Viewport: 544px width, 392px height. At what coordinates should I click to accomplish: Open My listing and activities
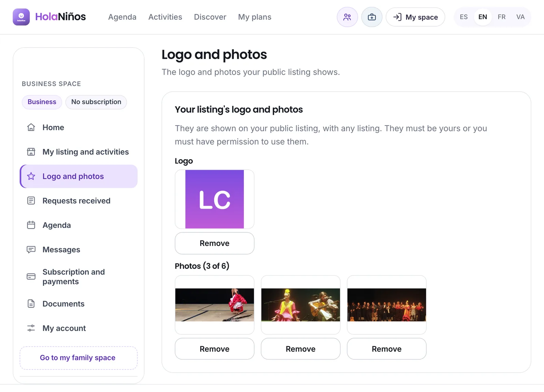click(79, 152)
